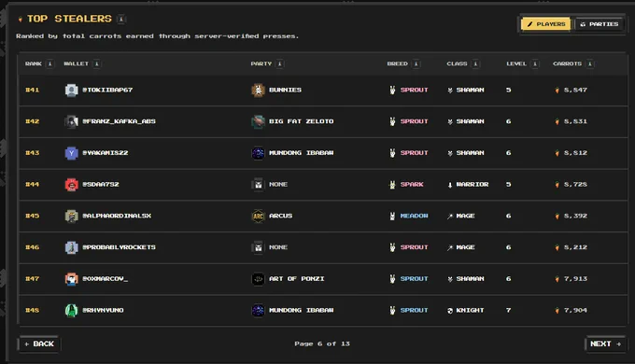Click the None party icon in row #44
The width and height of the screenshot is (635, 364).
[x=258, y=184]
